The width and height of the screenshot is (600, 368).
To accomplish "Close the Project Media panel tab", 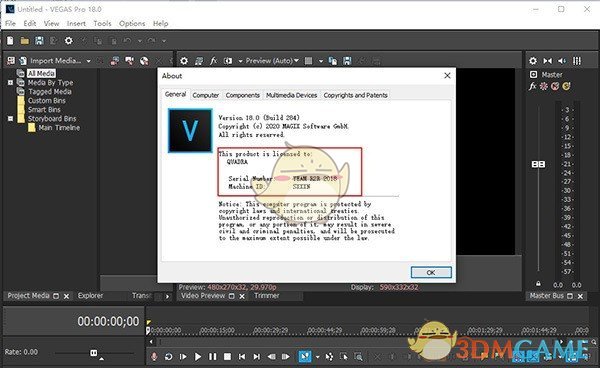I will pyautogui.click(x=66, y=296).
